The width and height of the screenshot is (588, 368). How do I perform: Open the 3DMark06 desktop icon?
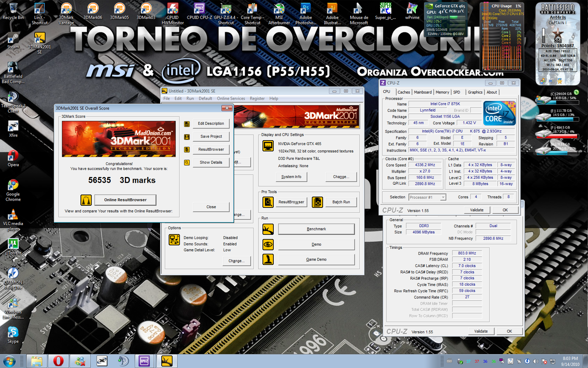click(93, 11)
